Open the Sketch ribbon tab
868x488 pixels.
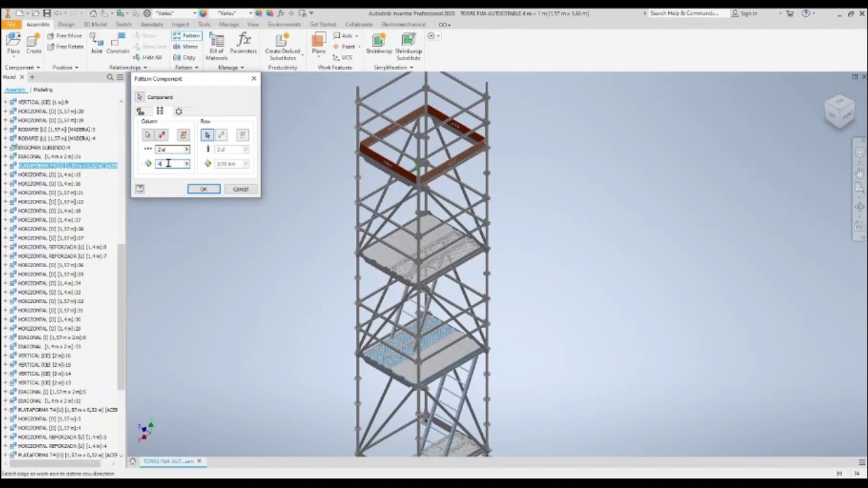(123, 24)
